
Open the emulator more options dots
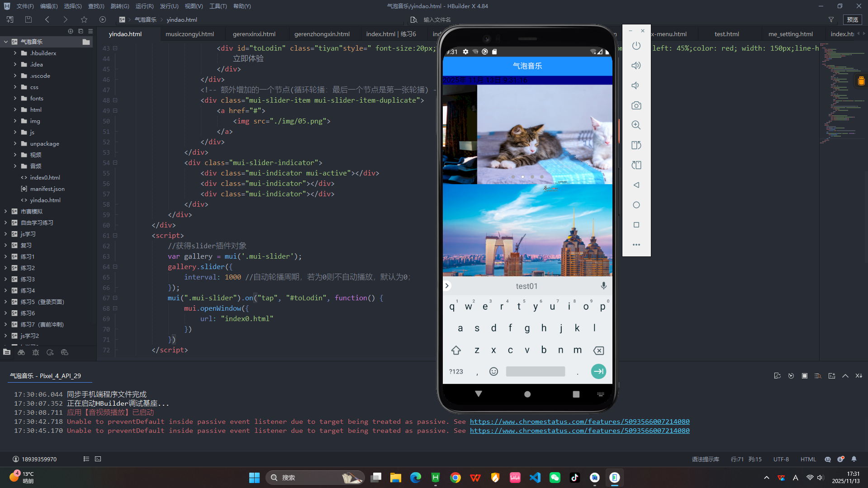(636, 245)
